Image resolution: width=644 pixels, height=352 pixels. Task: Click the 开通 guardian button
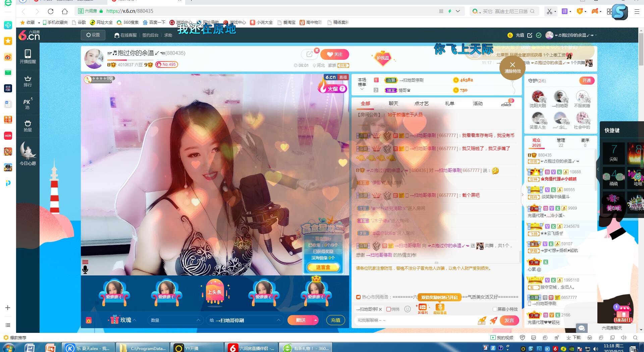pos(587,81)
